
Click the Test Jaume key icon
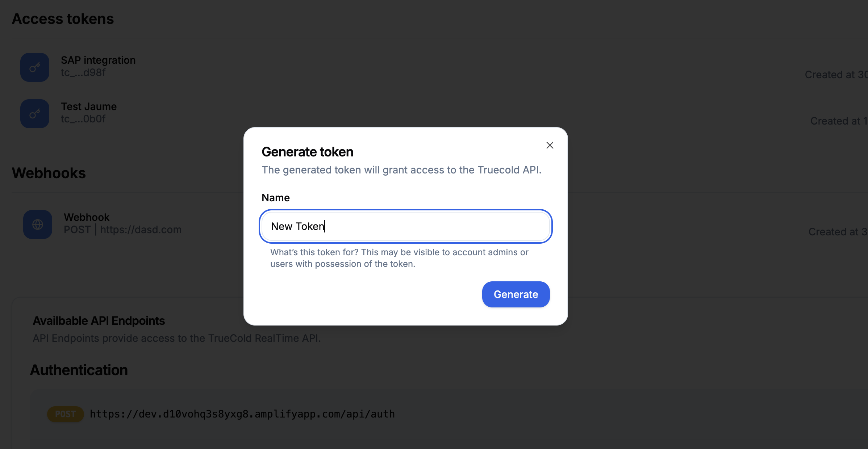(35, 114)
